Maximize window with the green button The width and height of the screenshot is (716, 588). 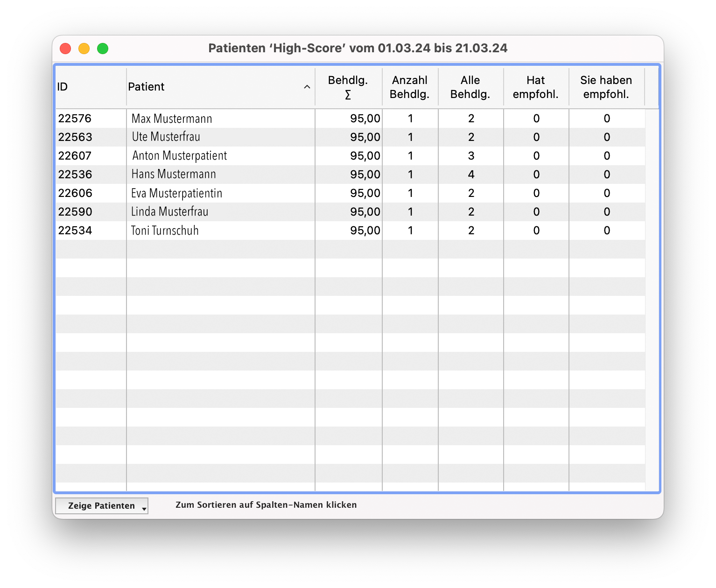pos(103,49)
